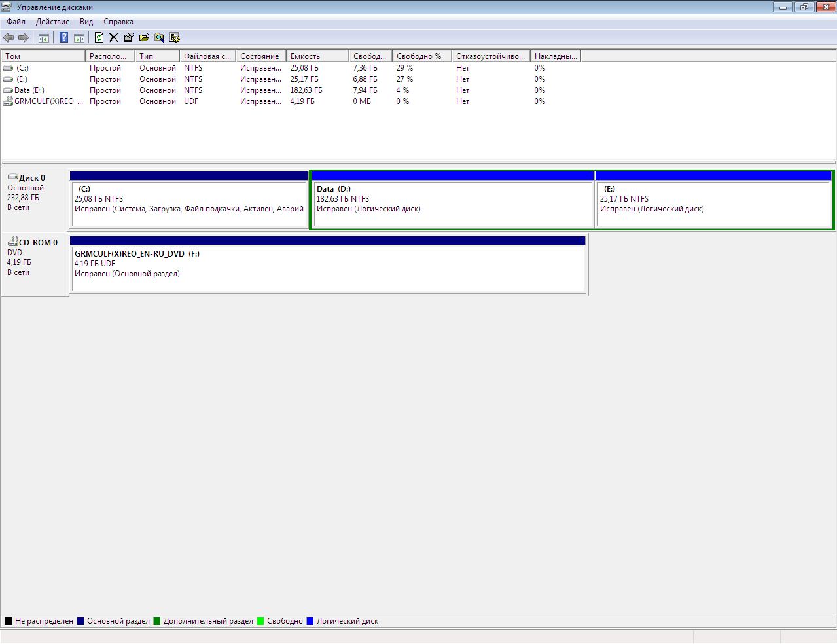Sort volumes by the Емкость column header

[x=317, y=56]
